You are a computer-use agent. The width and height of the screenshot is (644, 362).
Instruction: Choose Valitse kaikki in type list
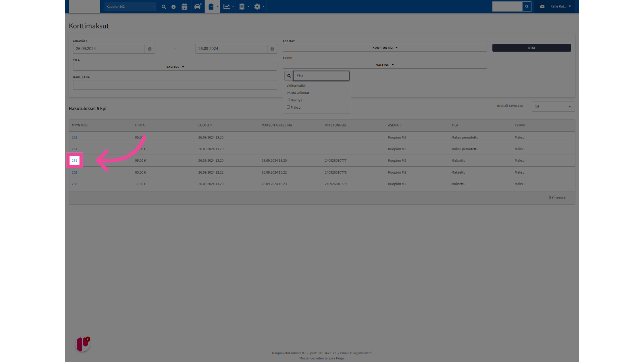click(297, 86)
